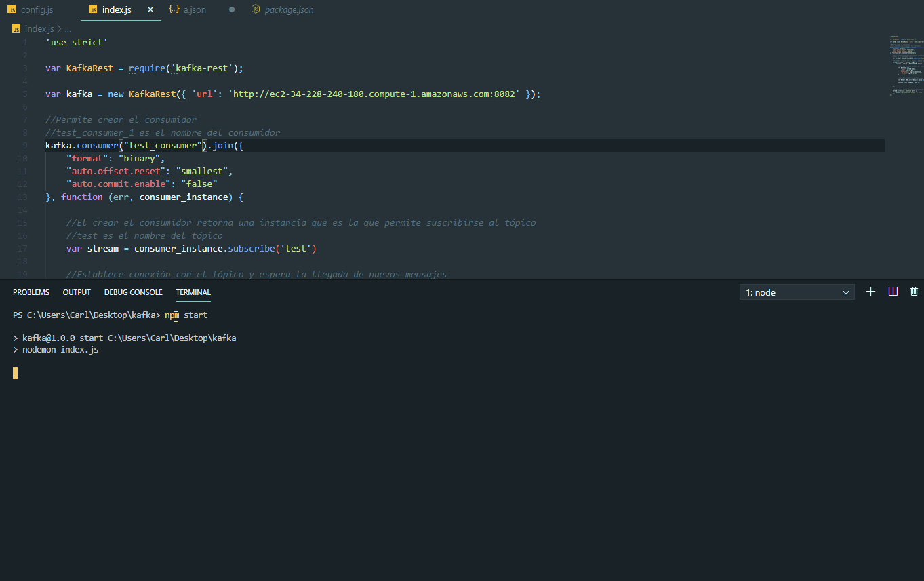Click the comment '//Permite crear el consumidor'

[x=121, y=120]
